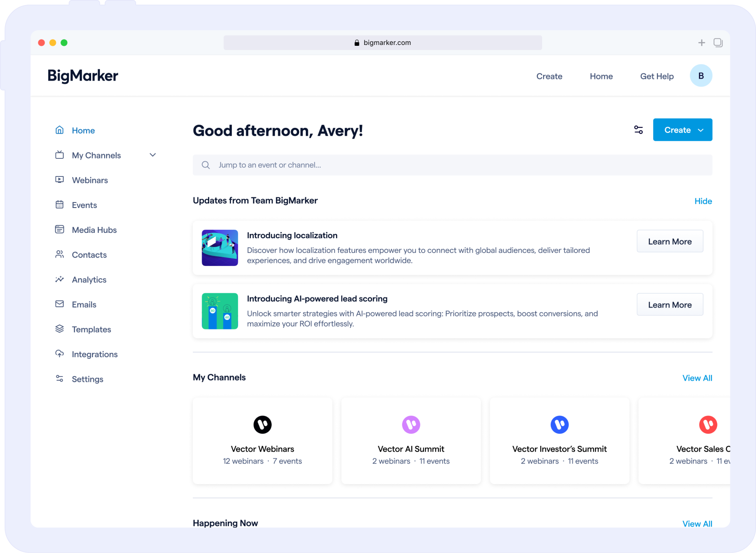The width and height of the screenshot is (756, 553).
Task: Click the Media Hubs icon
Action: (60, 229)
